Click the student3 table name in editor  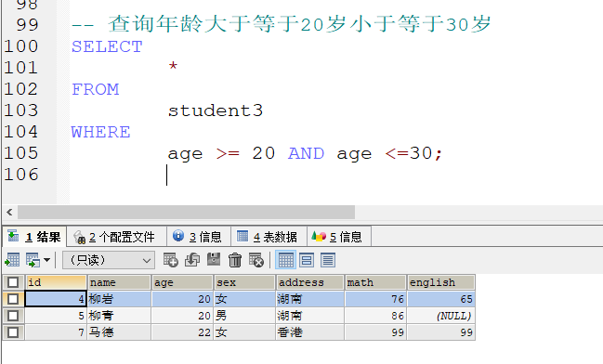pyautogui.click(x=216, y=111)
